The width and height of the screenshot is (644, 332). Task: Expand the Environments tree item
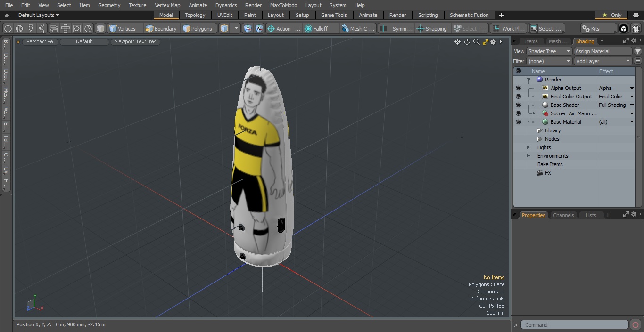528,156
